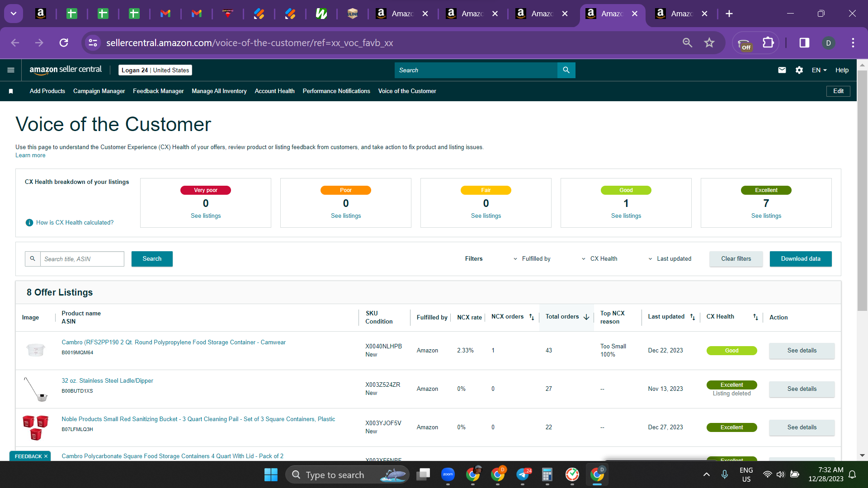Image resolution: width=868 pixels, height=488 pixels.
Task: Click the ladle product thumbnail
Action: pyautogui.click(x=36, y=389)
